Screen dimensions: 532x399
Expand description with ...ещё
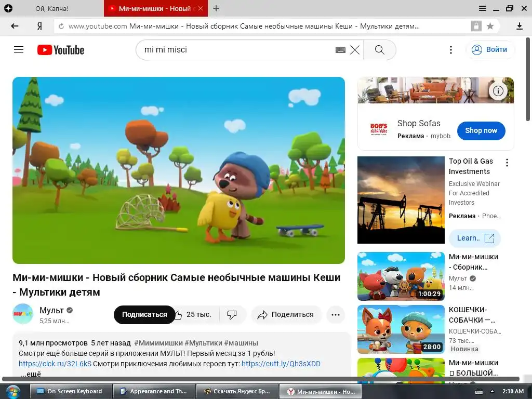pyautogui.click(x=31, y=374)
